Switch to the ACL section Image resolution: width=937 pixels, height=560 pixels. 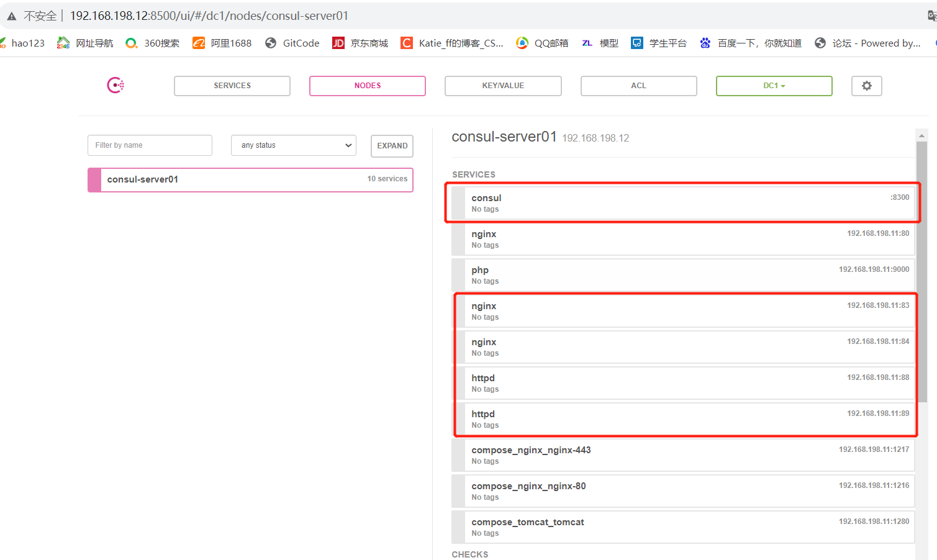tap(638, 86)
